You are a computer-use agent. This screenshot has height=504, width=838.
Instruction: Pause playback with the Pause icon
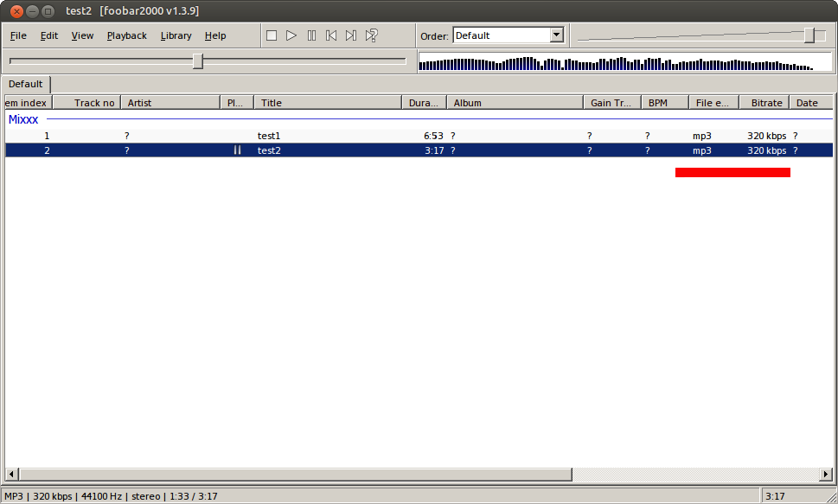[311, 35]
